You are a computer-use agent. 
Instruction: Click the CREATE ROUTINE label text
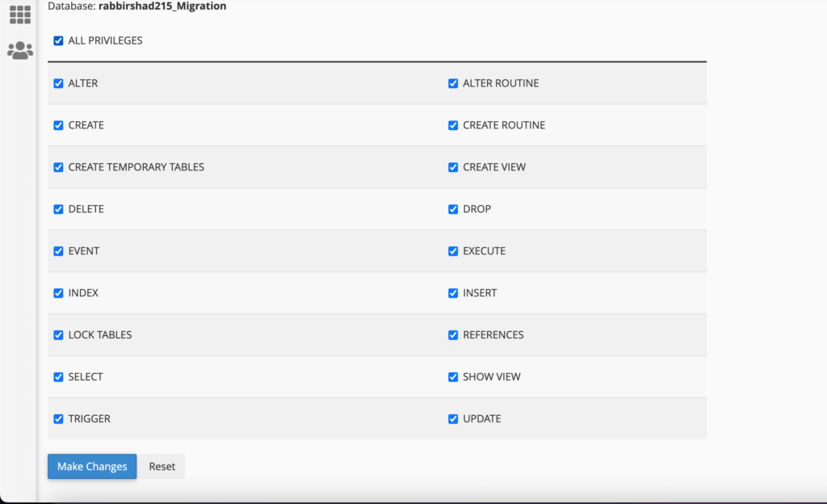click(x=504, y=125)
